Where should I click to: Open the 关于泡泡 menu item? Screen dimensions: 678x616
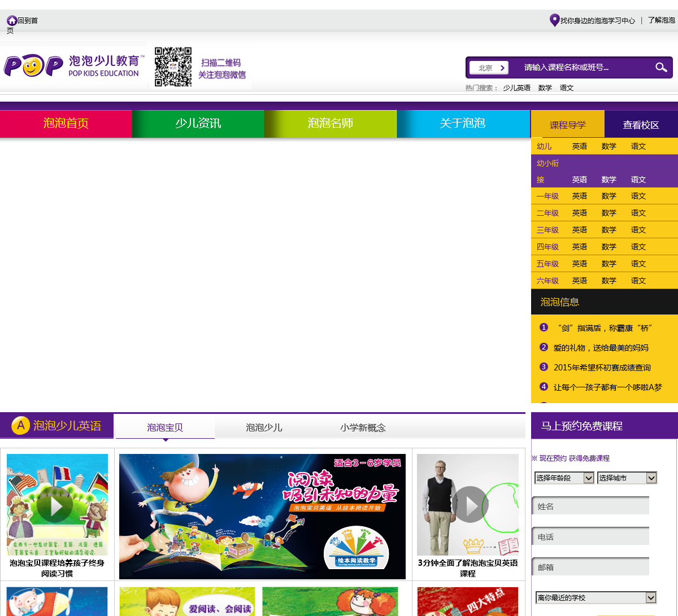[463, 124]
